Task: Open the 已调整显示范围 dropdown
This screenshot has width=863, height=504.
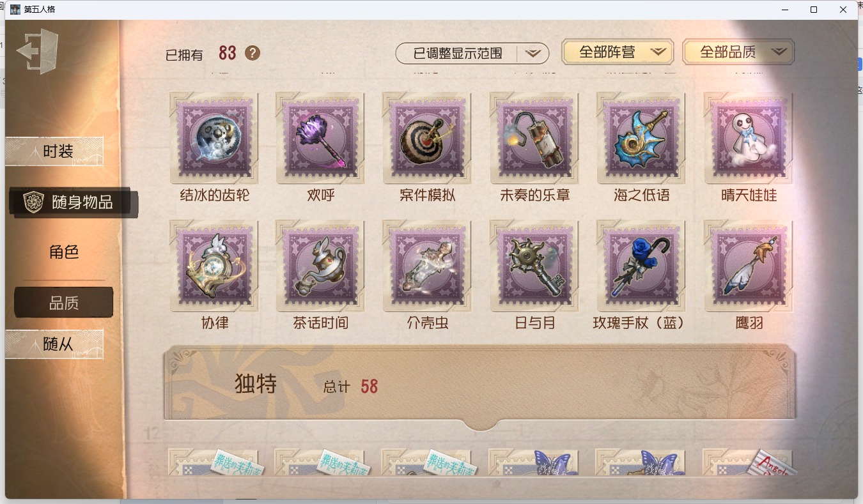Action: pyautogui.click(x=472, y=54)
